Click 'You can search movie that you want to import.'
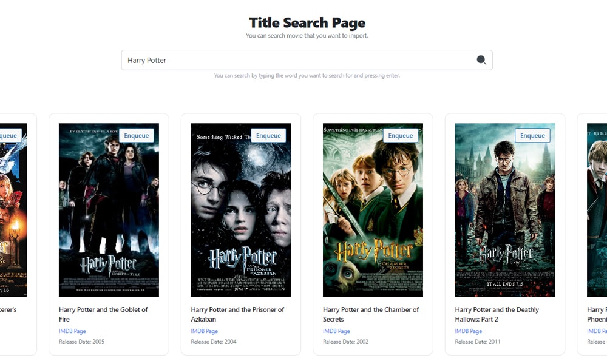607x364 pixels. [x=307, y=36]
